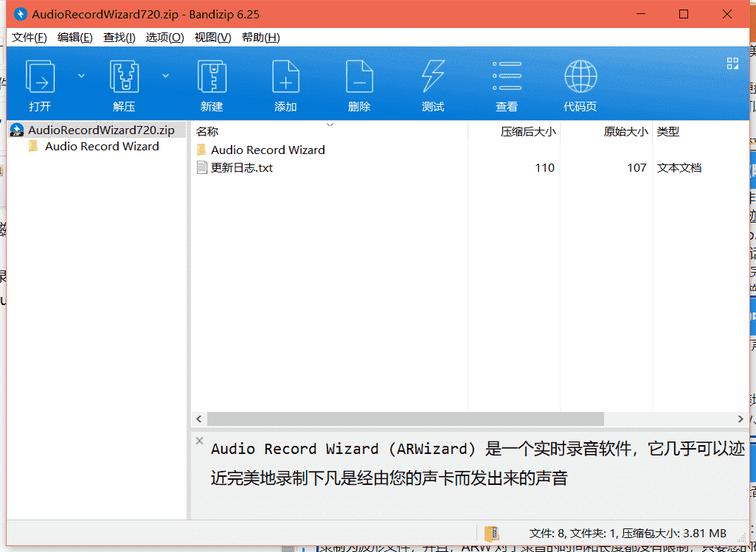
Task: Click the horizontal scrollbar thumb
Action: 406,419
